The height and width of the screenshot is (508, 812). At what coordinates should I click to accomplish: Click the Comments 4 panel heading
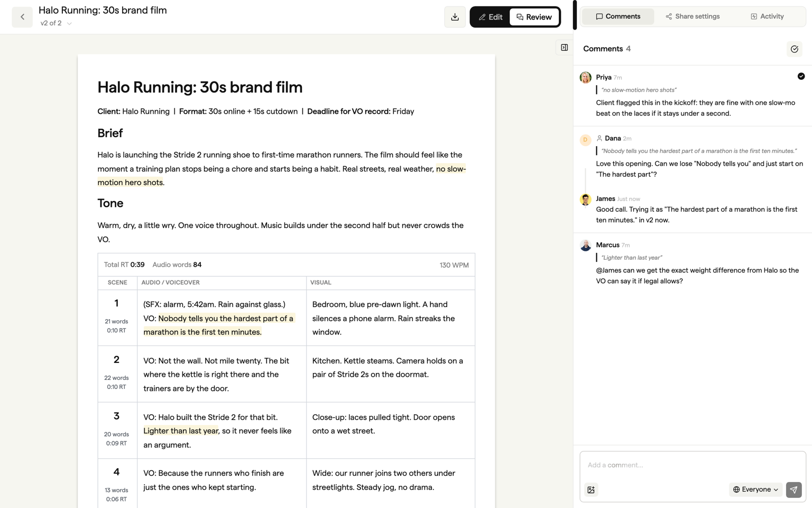coord(607,49)
